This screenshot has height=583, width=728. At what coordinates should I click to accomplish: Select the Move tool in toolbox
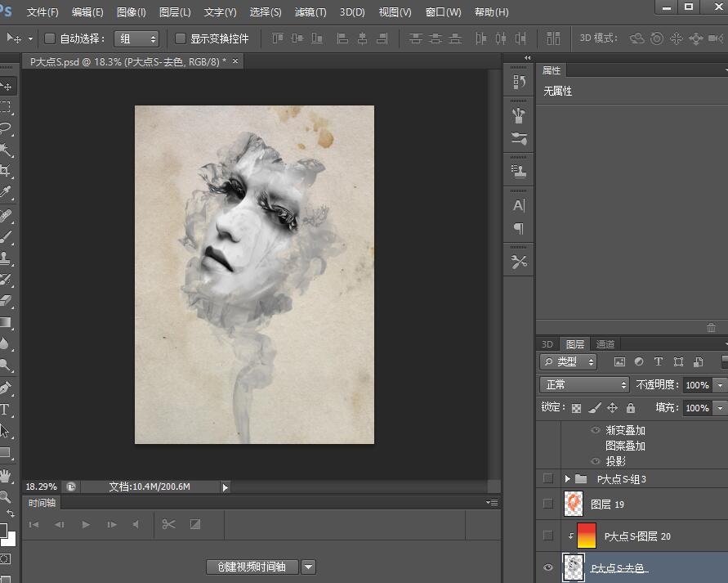point(7,87)
